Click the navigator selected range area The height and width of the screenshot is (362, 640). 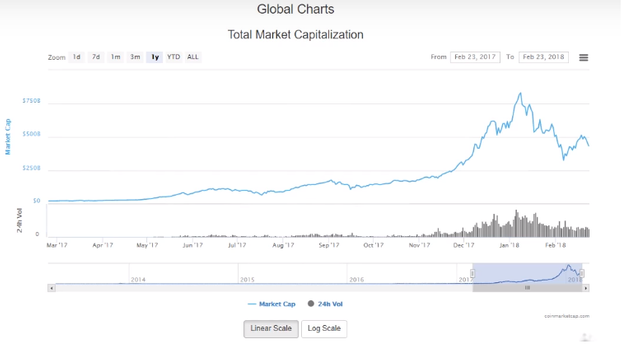tap(527, 273)
